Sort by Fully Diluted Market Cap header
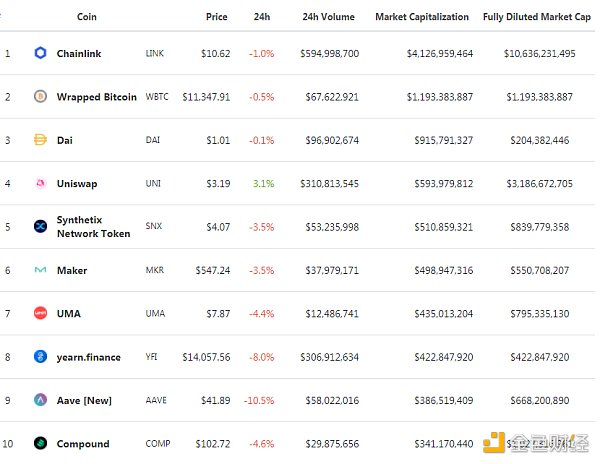The image size is (600, 464). tap(536, 17)
